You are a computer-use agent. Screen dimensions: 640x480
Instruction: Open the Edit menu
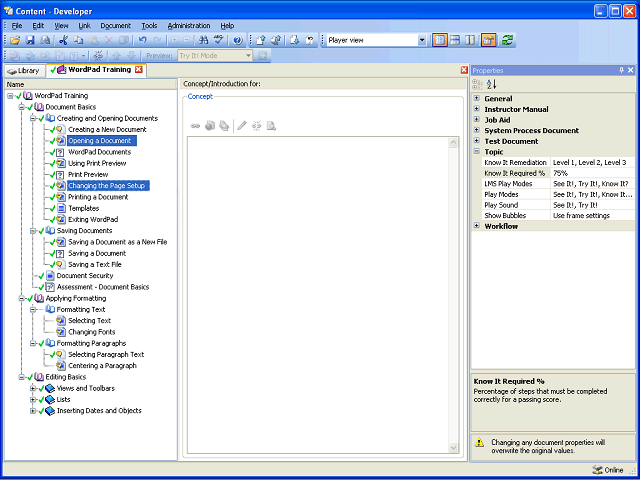point(38,25)
